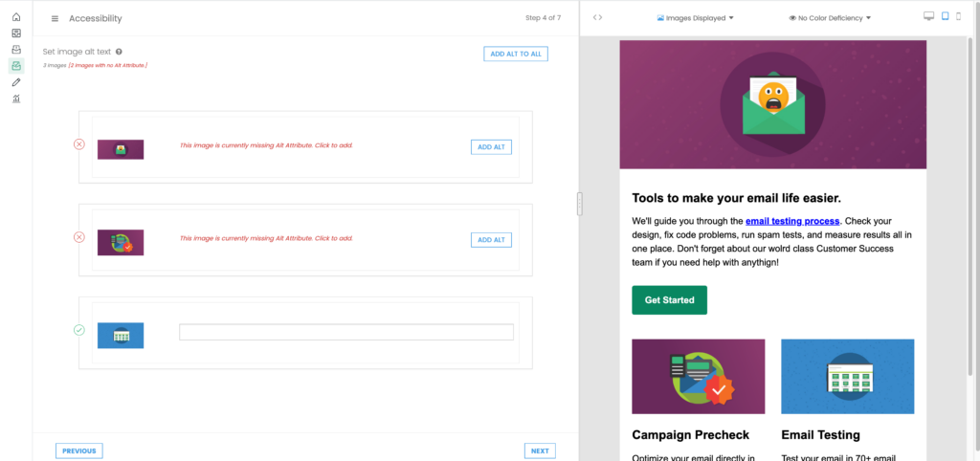Viewport: 980px width, 461px height.
Task: Click the red X status on first image
Action: click(x=79, y=144)
